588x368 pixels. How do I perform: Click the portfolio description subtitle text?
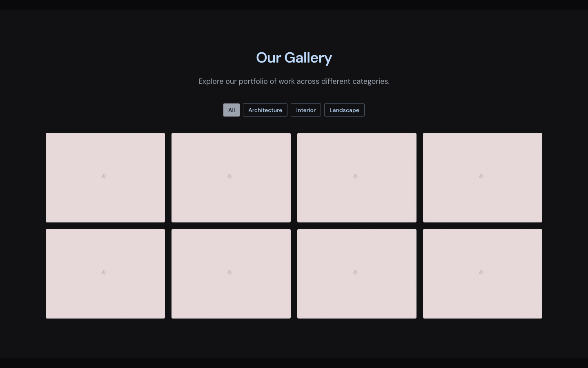pos(294,81)
